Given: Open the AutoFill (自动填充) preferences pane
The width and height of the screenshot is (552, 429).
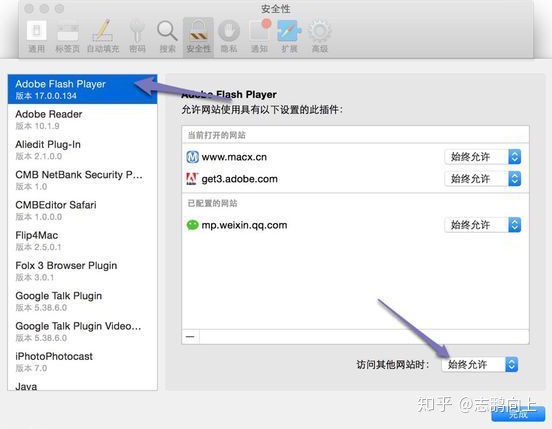Looking at the screenshot, I should pos(103,37).
